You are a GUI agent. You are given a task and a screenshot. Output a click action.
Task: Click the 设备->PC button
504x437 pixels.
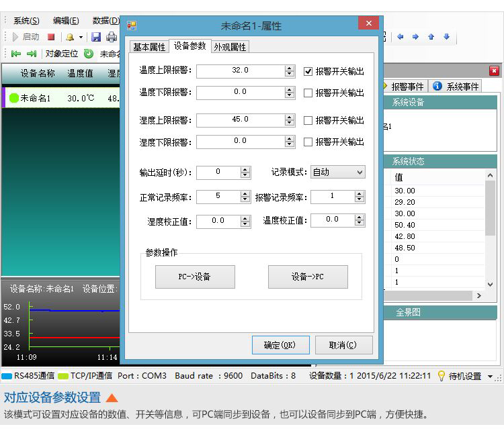(x=308, y=277)
